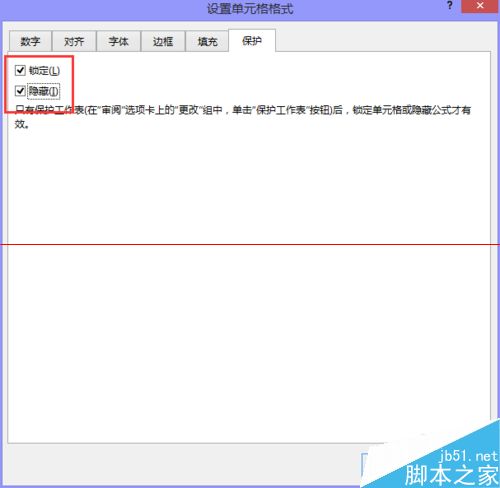Select the 保护 tab
The image size is (500, 488).
click(252, 41)
